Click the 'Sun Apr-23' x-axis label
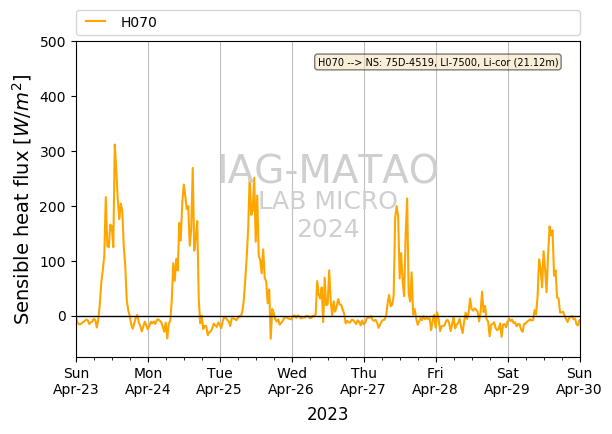 (x=76, y=381)
